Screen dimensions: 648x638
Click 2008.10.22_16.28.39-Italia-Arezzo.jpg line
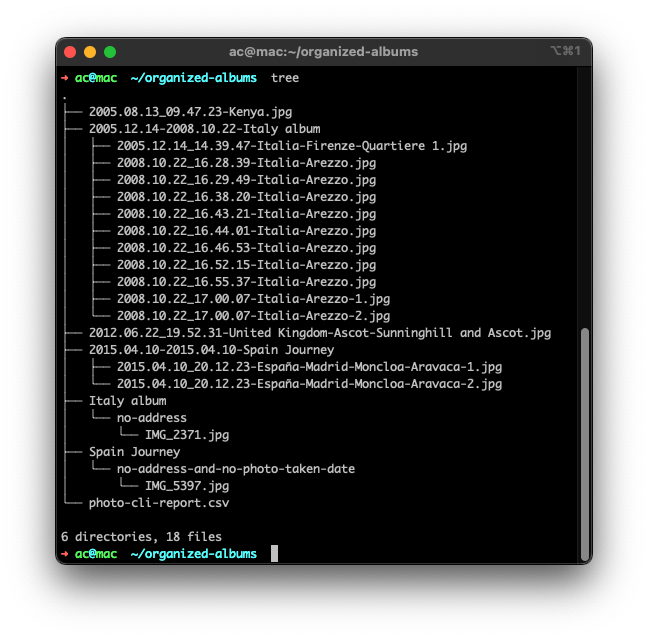(x=246, y=163)
